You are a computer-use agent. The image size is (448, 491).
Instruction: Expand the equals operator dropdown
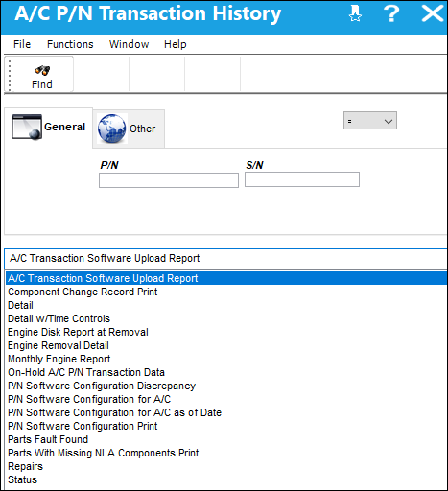[370, 121]
